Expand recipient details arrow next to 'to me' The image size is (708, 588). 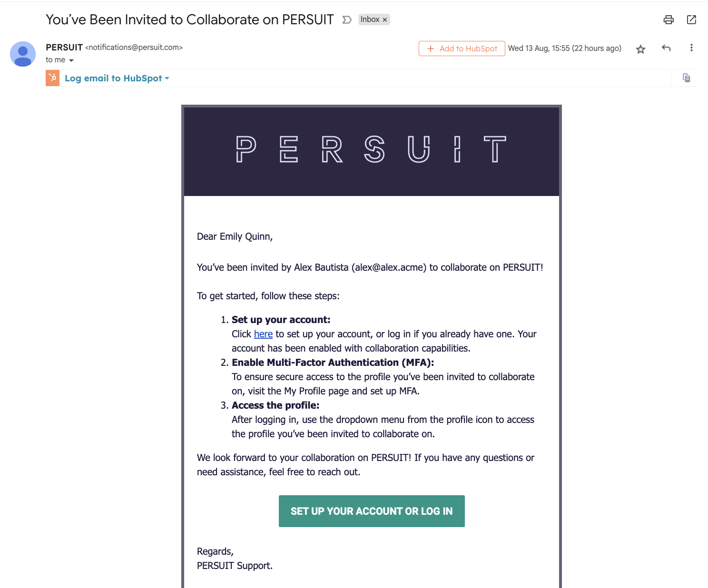(71, 60)
